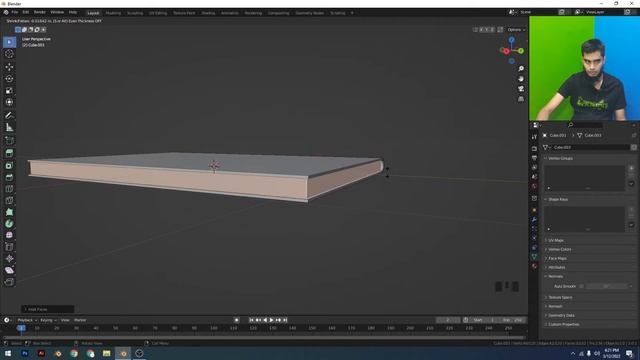Open the Object Data green triangle tab
This screenshot has width=640, height=360.
(534, 256)
